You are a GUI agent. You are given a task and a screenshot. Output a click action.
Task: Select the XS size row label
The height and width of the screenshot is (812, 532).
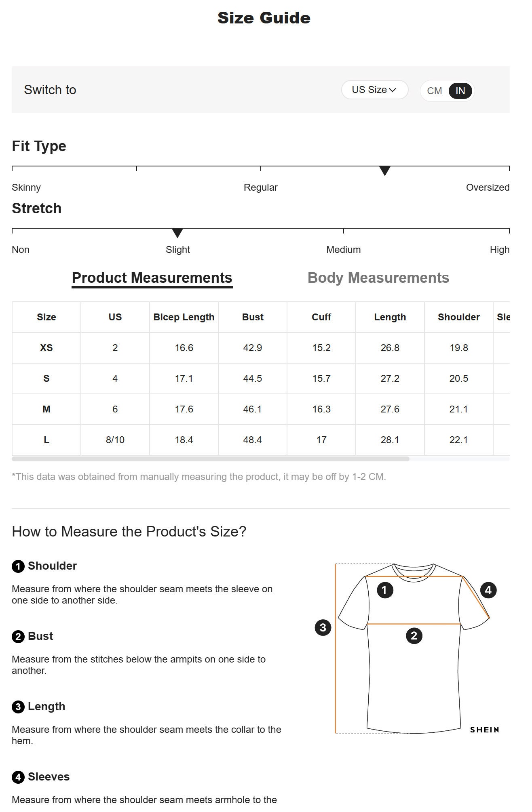[x=46, y=348]
